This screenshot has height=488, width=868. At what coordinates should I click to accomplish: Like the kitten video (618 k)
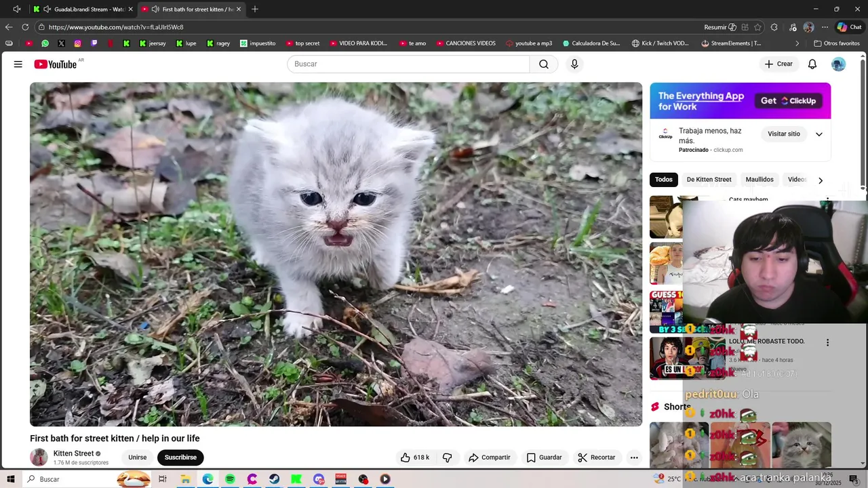coord(415,457)
